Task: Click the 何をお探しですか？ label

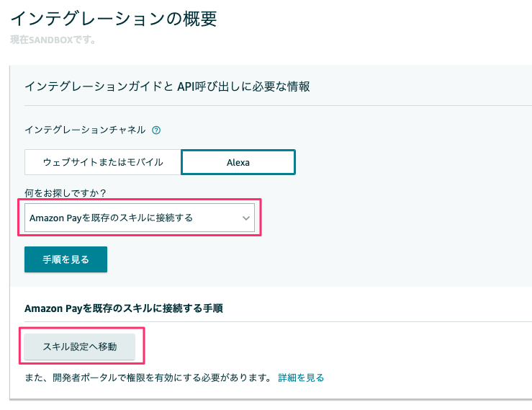Action: tap(65, 193)
